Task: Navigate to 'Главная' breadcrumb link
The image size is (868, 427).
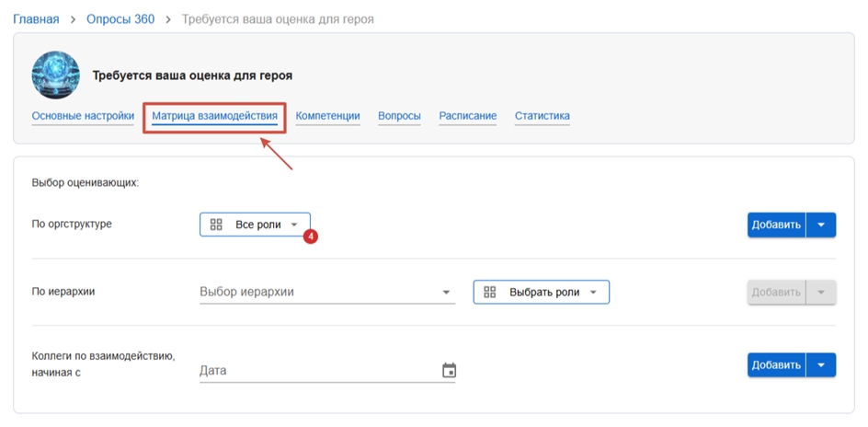Action: [36, 18]
